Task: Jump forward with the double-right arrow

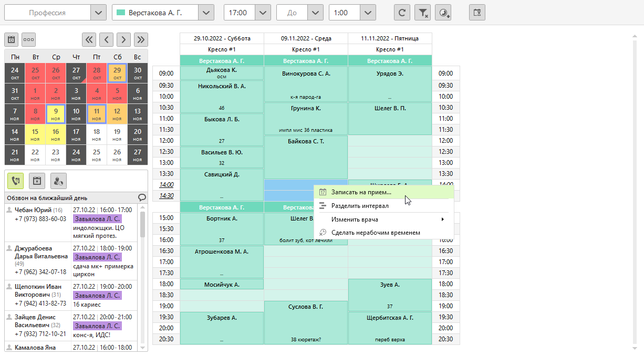Action: coord(141,39)
